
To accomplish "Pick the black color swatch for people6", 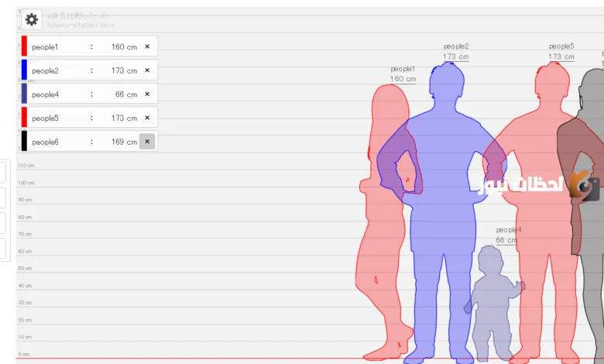I will [24, 142].
